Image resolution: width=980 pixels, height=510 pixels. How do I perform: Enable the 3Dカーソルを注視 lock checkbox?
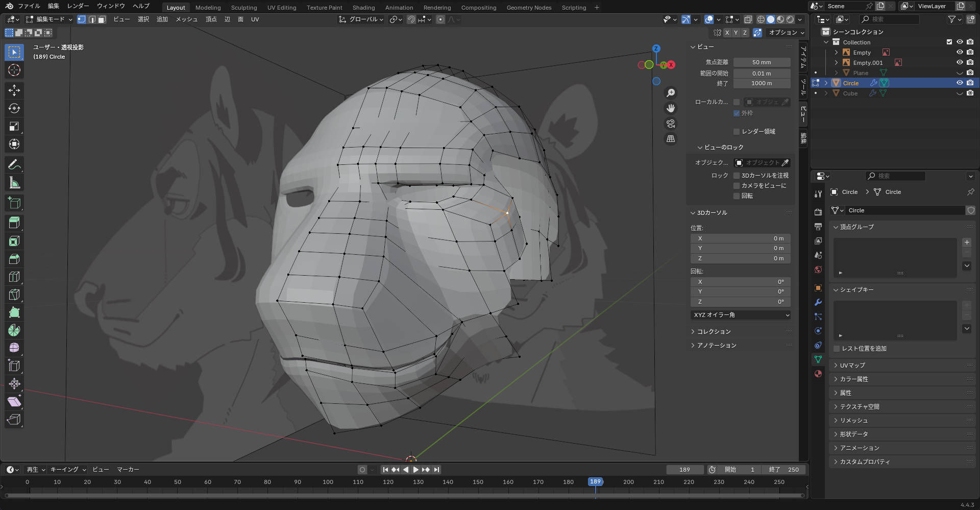[737, 176]
